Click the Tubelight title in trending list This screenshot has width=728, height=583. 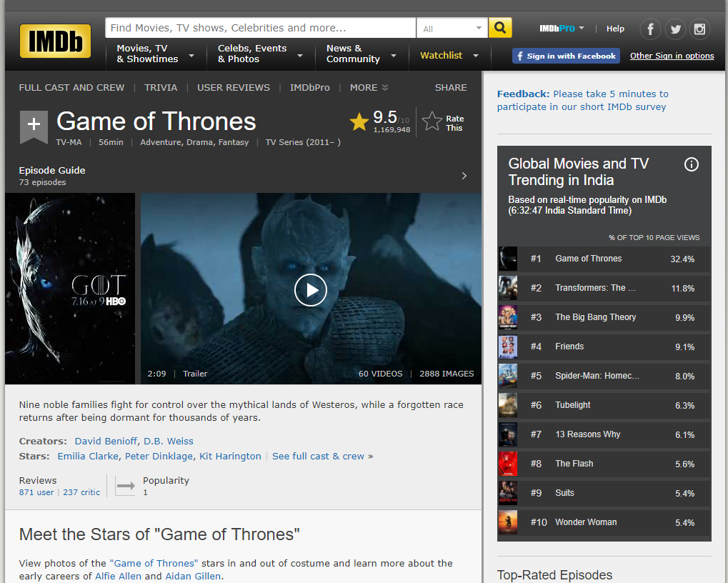coord(572,405)
